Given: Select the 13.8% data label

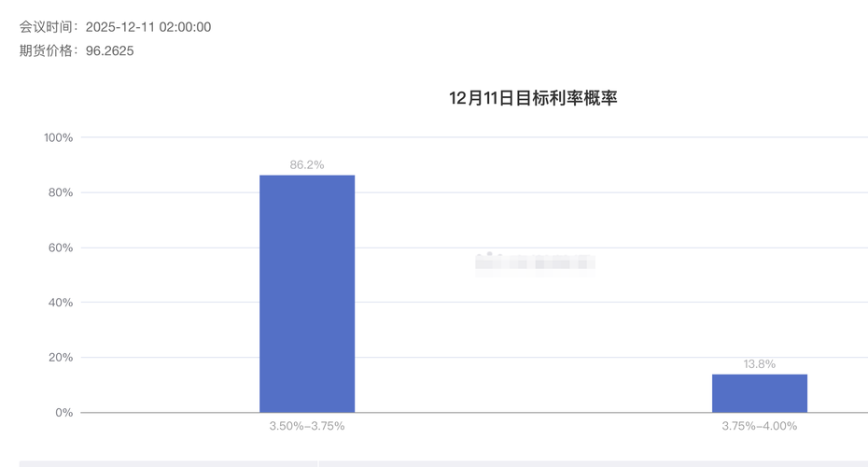Looking at the screenshot, I should click(x=759, y=364).
